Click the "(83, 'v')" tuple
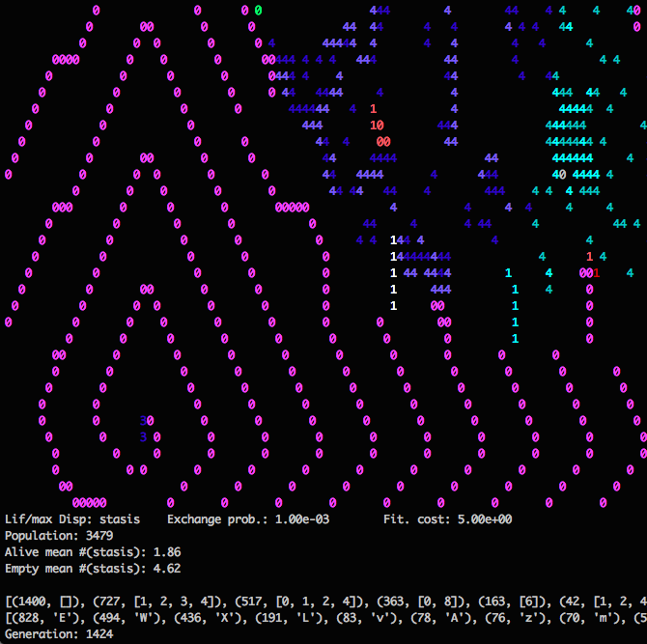 (x=366, y=618)
